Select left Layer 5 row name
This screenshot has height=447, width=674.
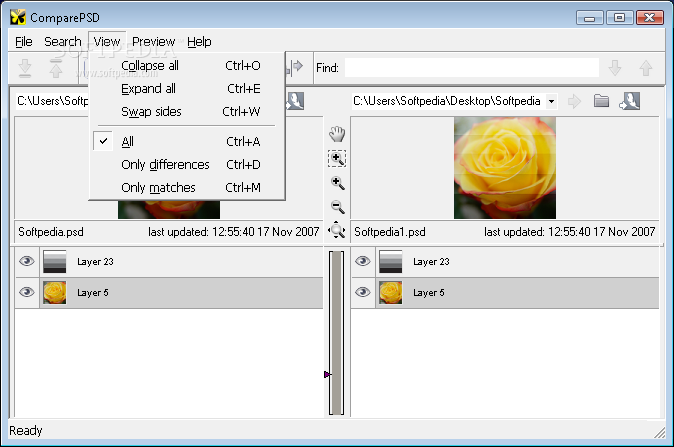click(93, 293)
